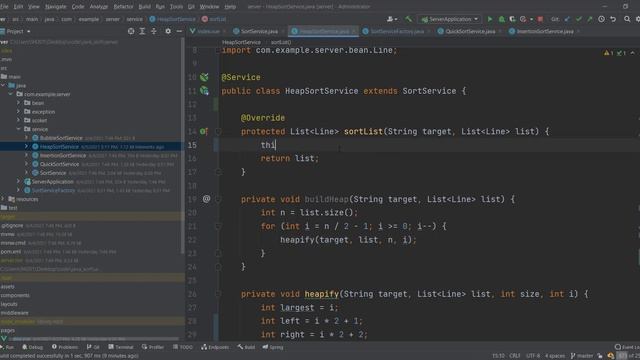Open the Profiler tool window
Image resolution: width=640 pixels, height=360 pixels.
pyautogui.click(x=153, y=347)
